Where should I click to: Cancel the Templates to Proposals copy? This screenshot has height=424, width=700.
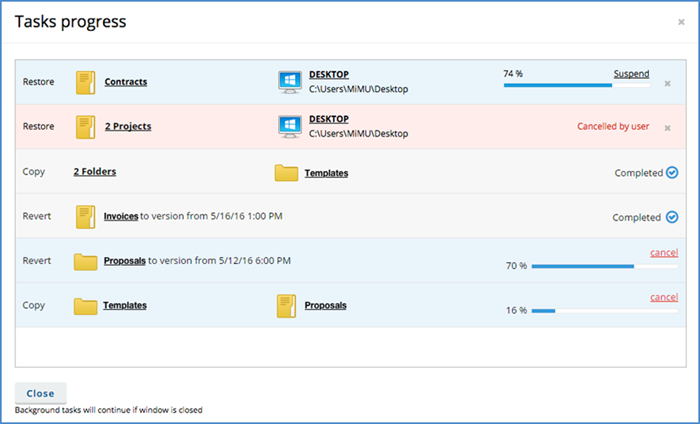663,297
